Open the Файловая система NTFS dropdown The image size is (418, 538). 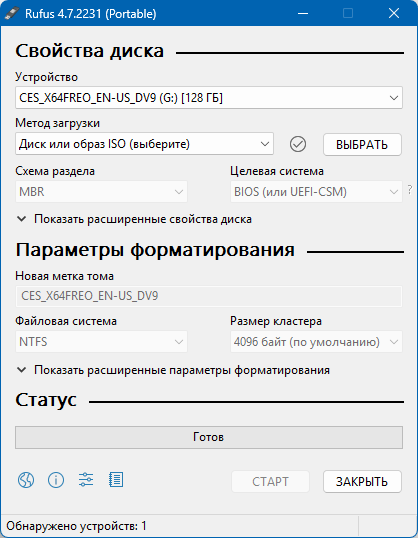click(x=101, y=342)
